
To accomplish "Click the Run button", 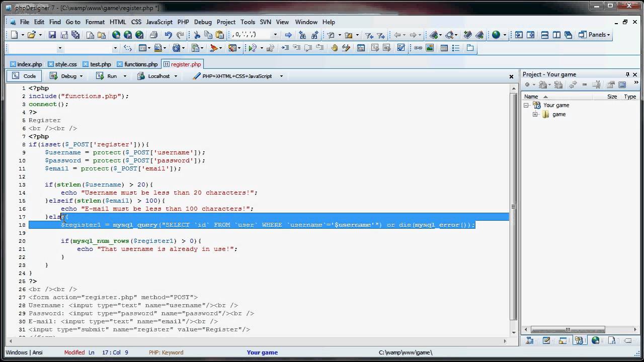I will click(x=107, y=76).
